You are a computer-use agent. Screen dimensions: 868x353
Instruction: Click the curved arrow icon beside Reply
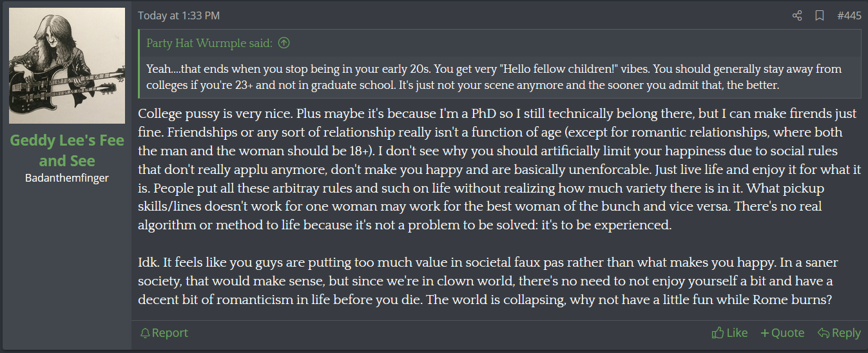[x=823, y=333]
